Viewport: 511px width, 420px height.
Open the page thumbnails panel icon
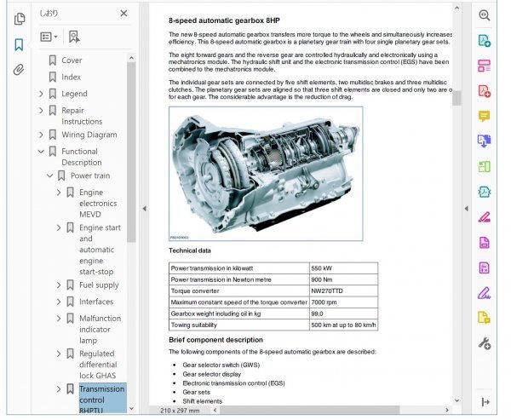click(20, 19)
